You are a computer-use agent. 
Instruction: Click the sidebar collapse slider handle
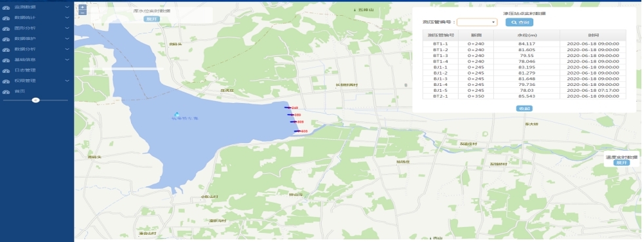(x=36, y=100)
